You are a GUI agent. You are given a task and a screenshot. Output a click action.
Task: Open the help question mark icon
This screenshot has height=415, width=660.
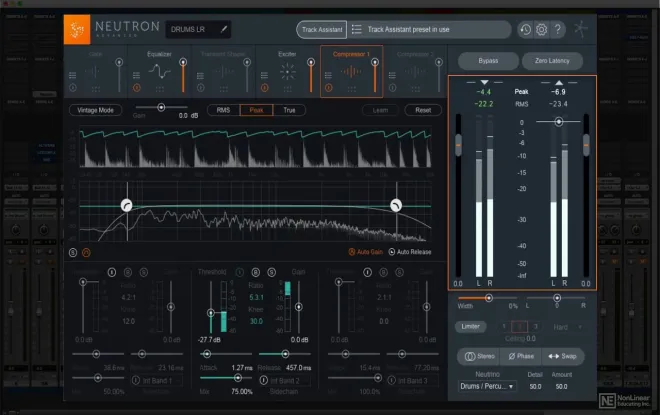(558, 29)
